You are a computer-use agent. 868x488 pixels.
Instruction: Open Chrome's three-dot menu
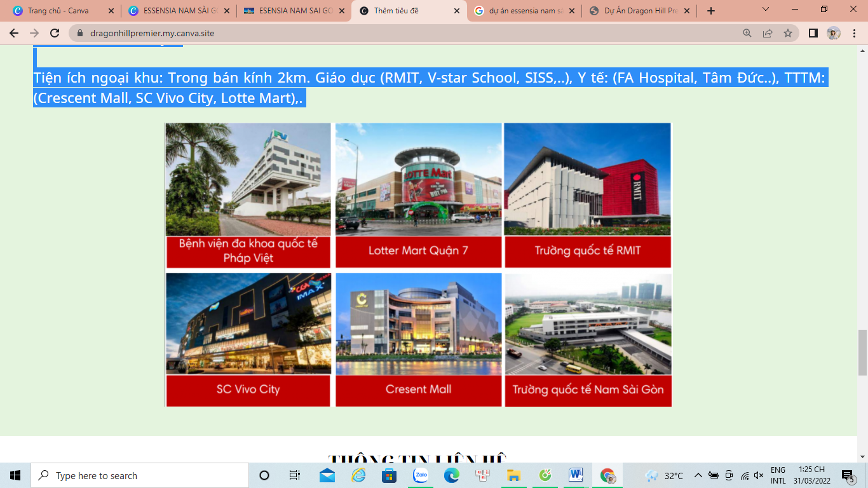coord(854,33)
